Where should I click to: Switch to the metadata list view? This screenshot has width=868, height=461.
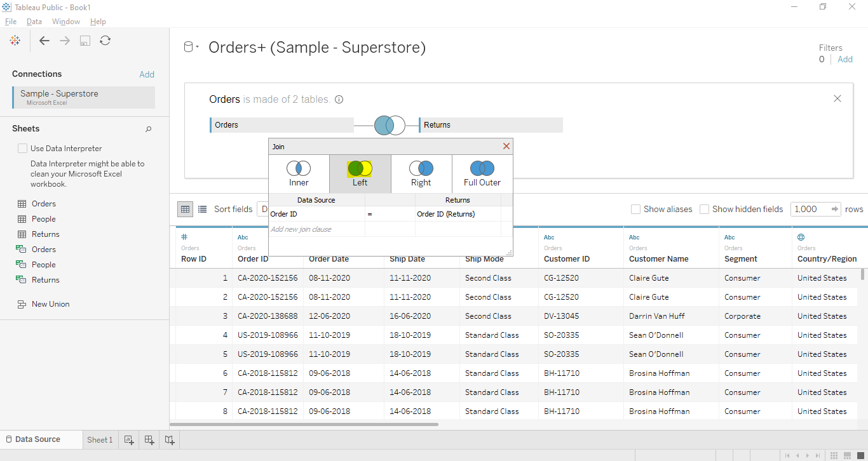(x=202, y=209)
